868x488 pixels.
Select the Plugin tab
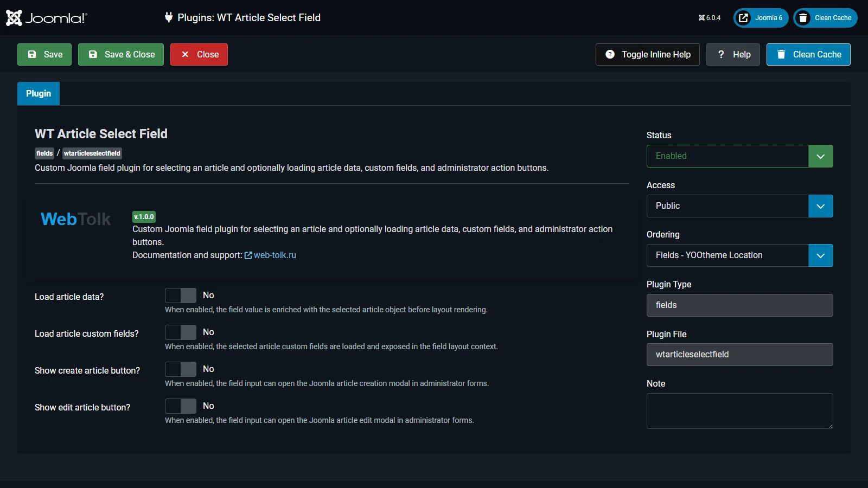pos(39,94)
